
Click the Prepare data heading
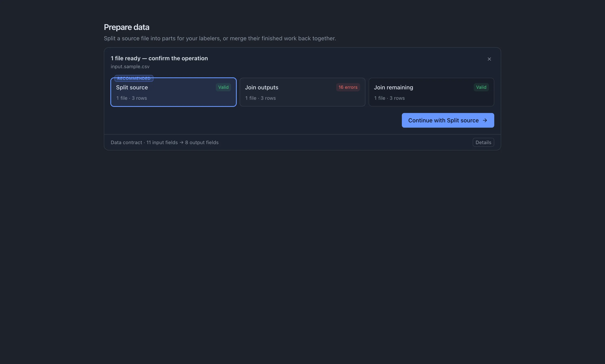coord(127,27)
